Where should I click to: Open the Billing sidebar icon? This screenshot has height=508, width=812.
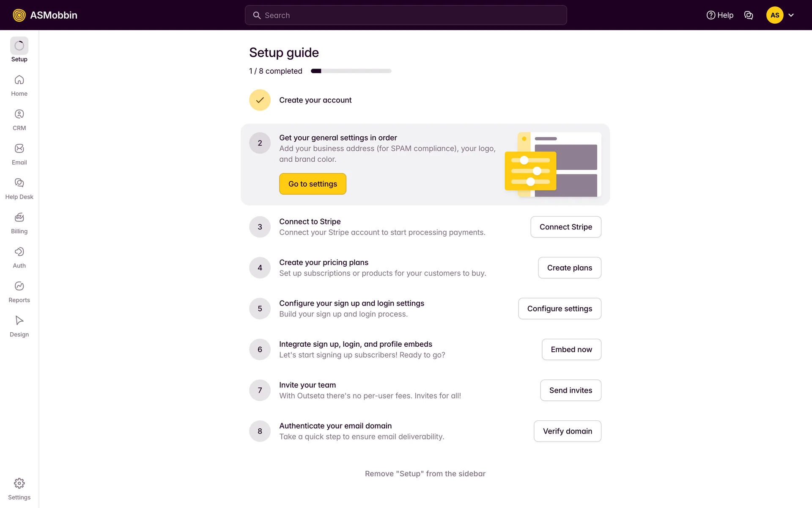pyautogui.click(x=19, y=218)
